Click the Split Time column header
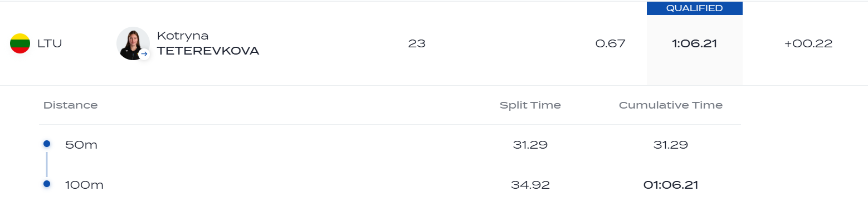 point(530,105)
